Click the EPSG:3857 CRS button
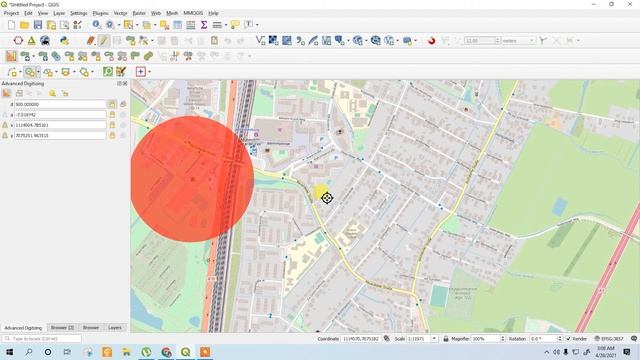This screenshot has width=640, height=360. click(609, 339)
